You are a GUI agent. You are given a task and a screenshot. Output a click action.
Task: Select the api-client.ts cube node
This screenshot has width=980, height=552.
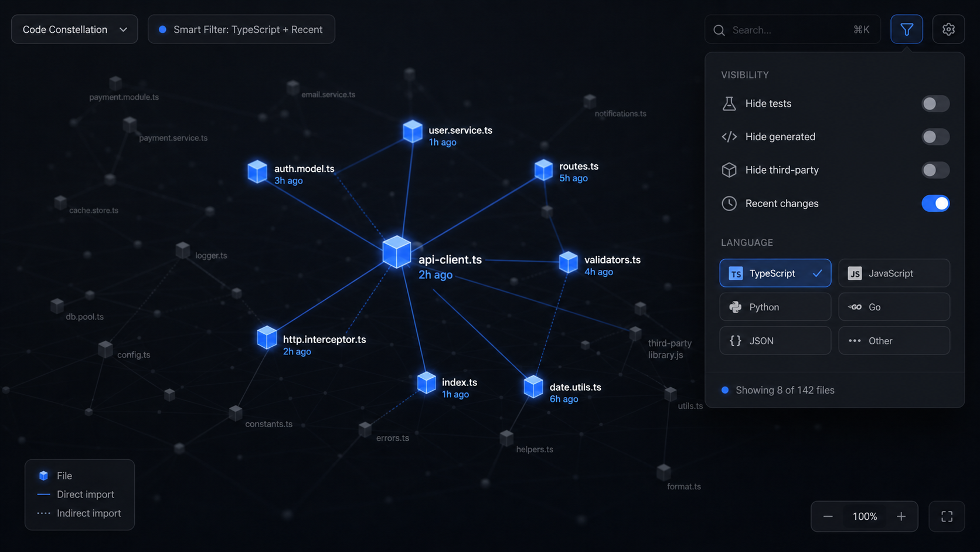click(397, 252)
